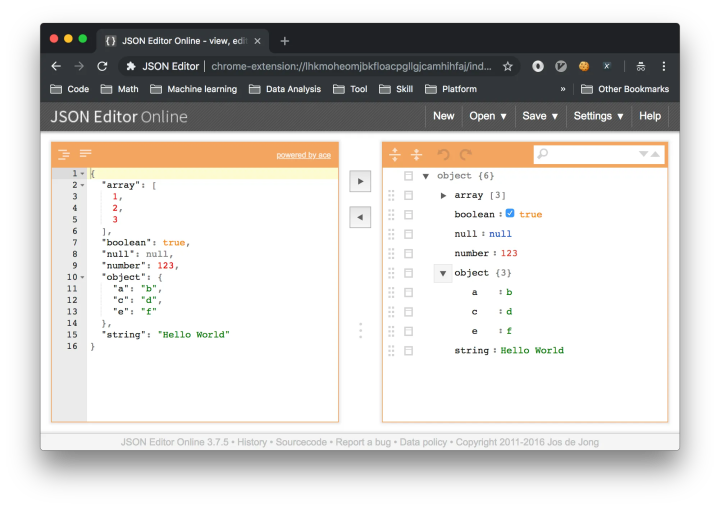This screenshot has height=508, width=720.
Task: Open the Settings dropdown menu
Action: [598, 116]
